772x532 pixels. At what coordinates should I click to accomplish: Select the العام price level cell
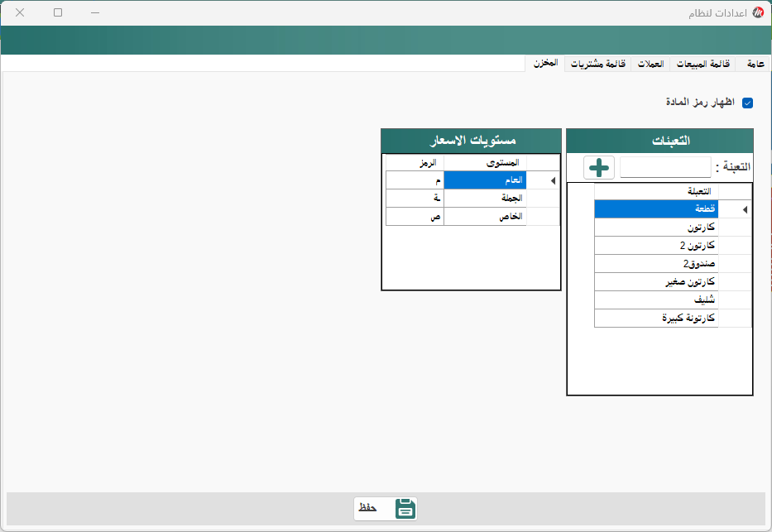pos(485,180)
